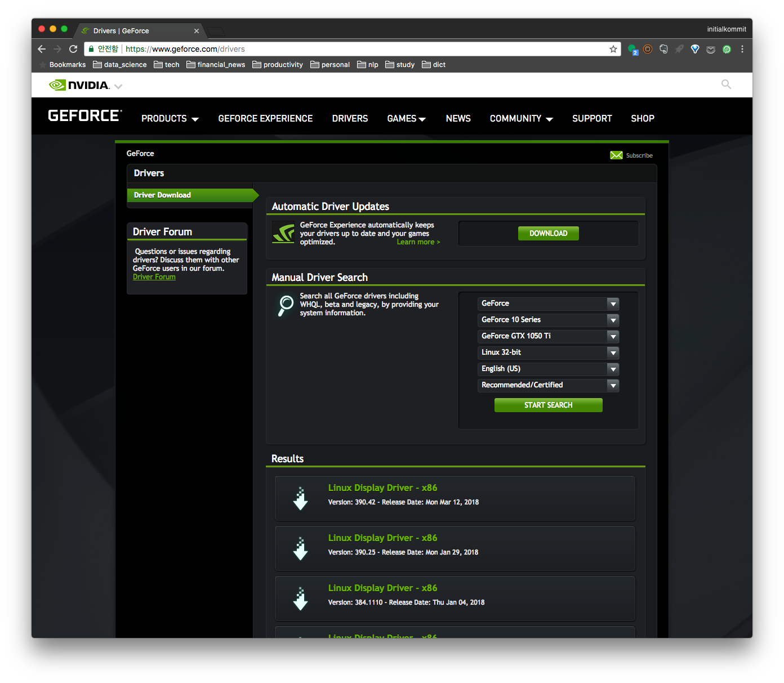This screenshot has width=784, height=683.
Task: Click download arrow for driver version 384.1110
Action: 301,599
